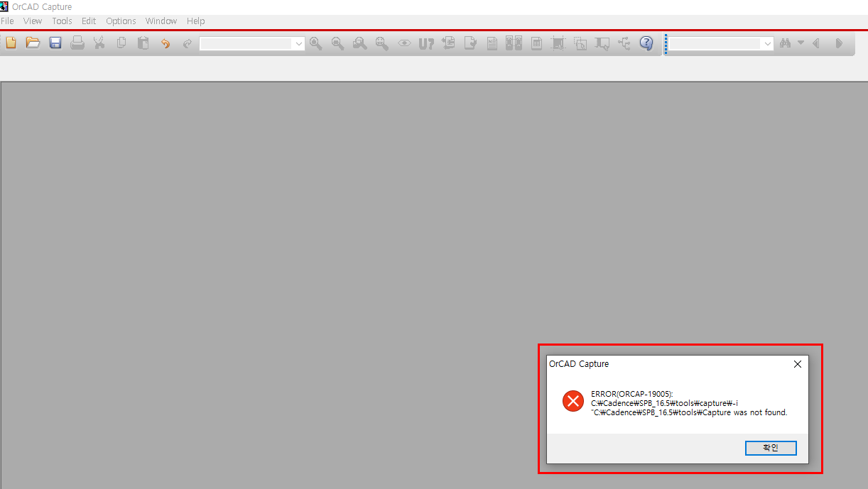Print using the printer toolbar icon

(77, 43)
